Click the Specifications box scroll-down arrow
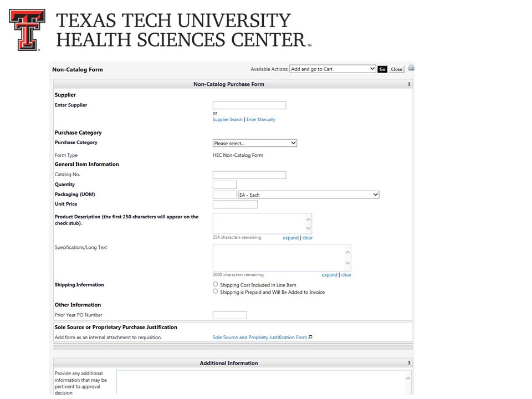 point(347,263)
